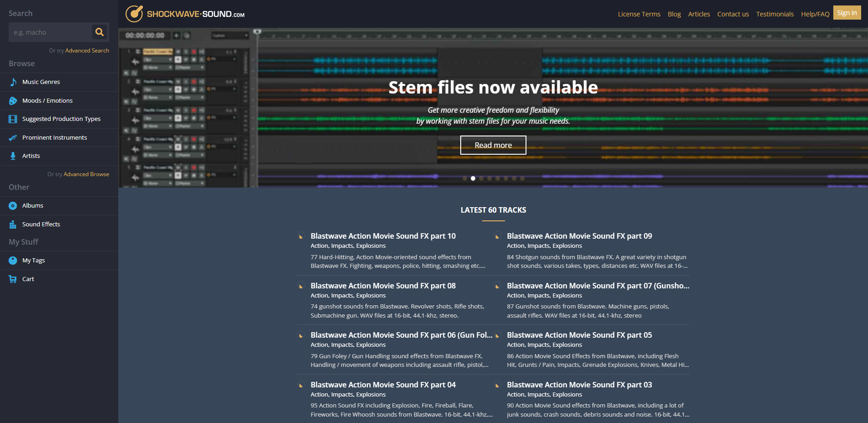
Task: Open Music Genres in sidebar
Action: coord(59,82)
